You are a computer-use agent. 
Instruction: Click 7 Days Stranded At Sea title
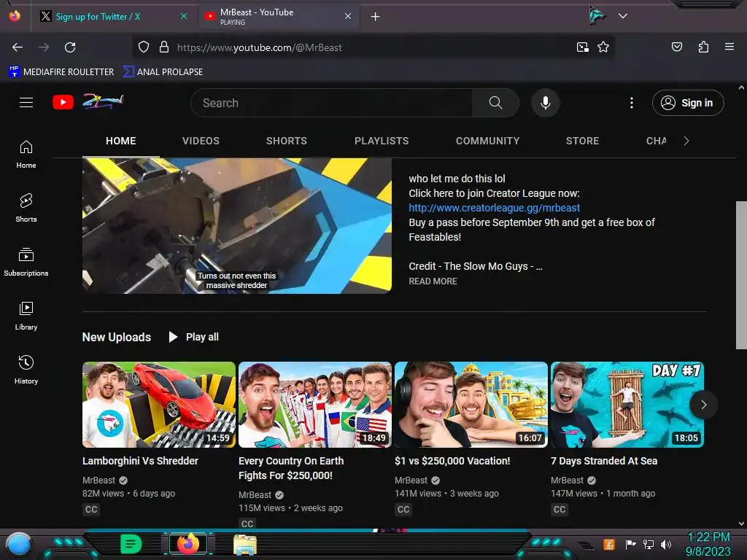[x=603, y=461]
